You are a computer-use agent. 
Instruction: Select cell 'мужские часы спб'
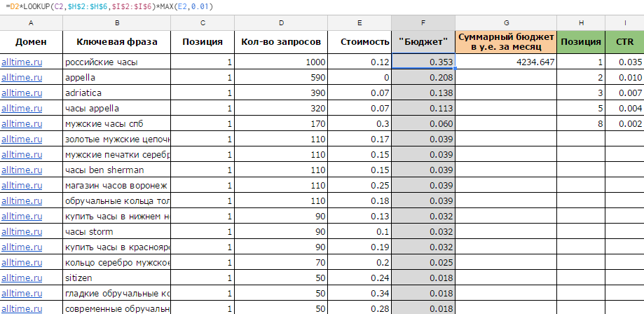tap(116, 124)
